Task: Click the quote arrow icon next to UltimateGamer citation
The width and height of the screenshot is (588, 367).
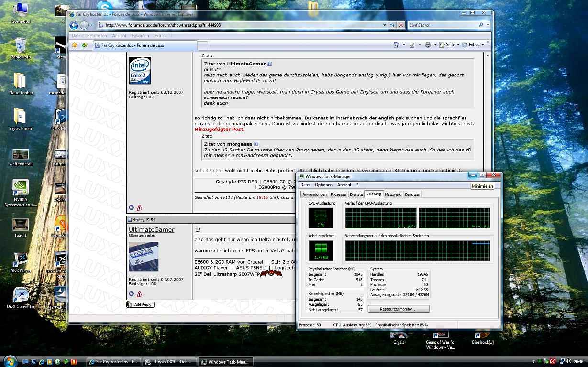Action: coord(269,64)
